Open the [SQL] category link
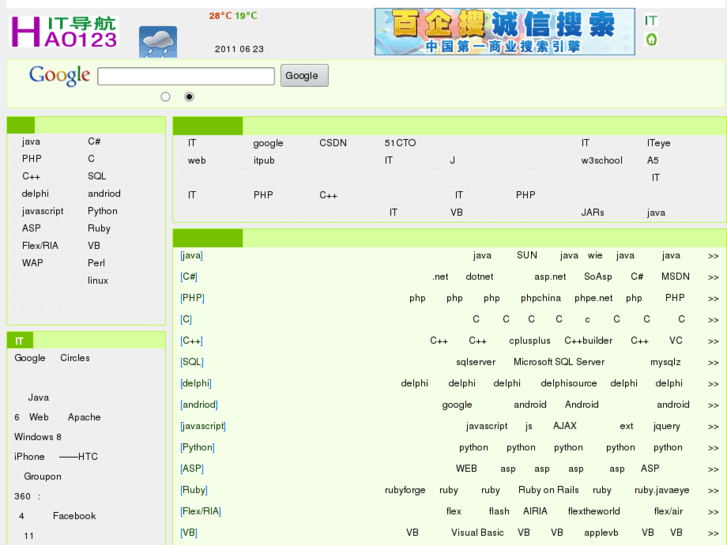 tap(192, 362)
